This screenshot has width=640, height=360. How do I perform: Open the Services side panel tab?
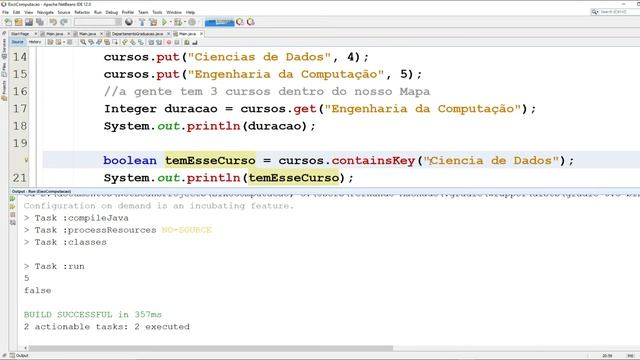pyautogui.click(x=4, y=49)
